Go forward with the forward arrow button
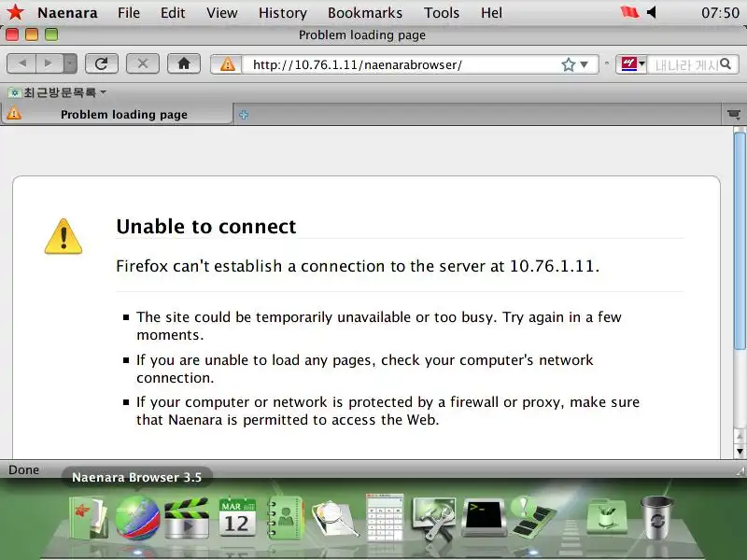 49,63
